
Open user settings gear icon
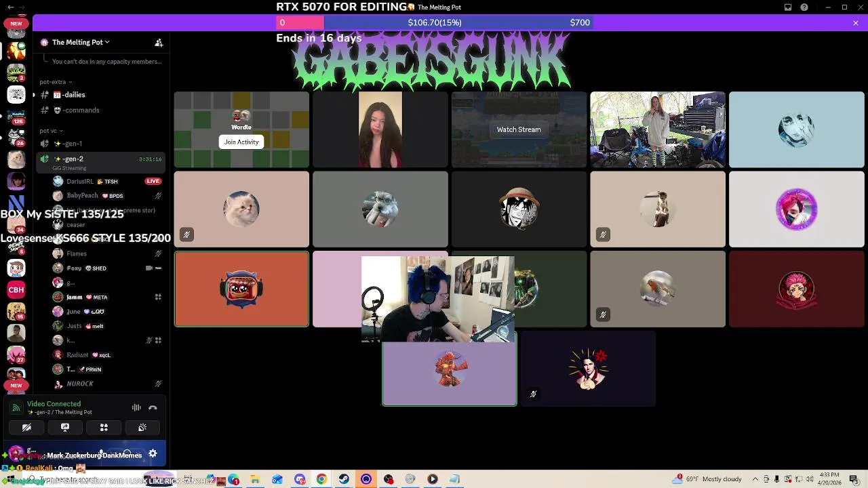[153, 454]
